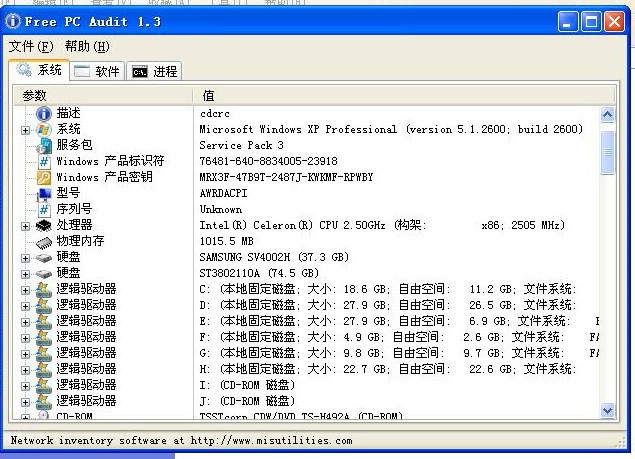The width and height of the screenshot is (635, 459).
Task: Click the value 'cdcrc'
Action: point(215,113)
